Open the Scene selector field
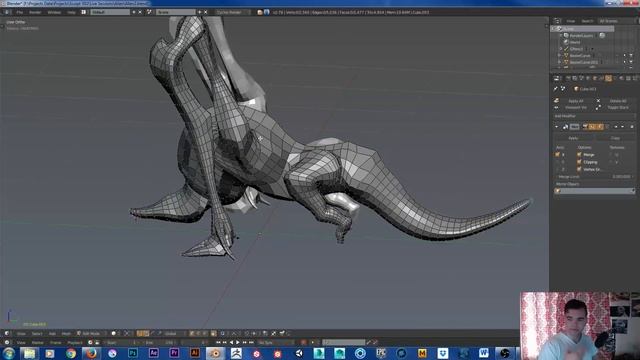Screen dimensions: 640x360 click(176, 12)
